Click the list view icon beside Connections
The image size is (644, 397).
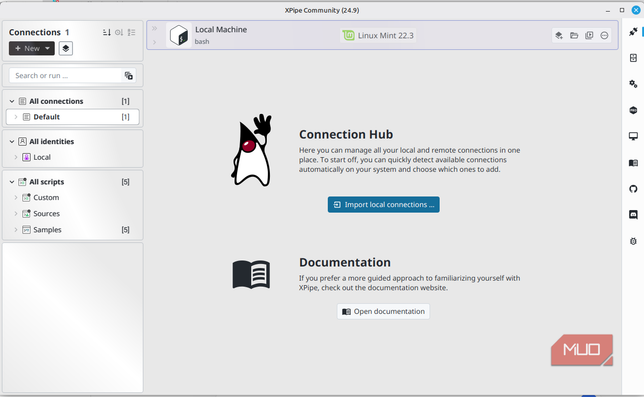(x=131, y=32)
